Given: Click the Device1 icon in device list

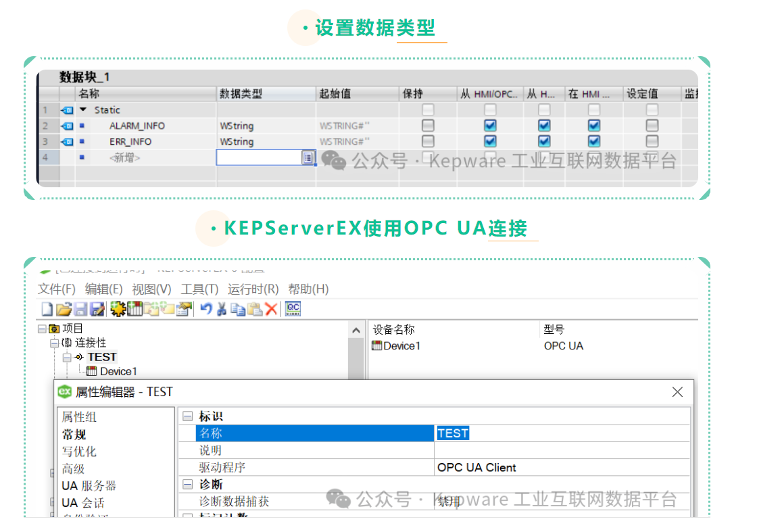Looking at the screenshot, I should click(x=377, y=345).
